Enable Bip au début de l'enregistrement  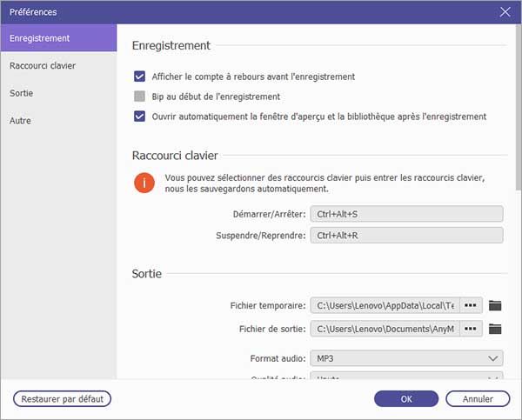140,97
